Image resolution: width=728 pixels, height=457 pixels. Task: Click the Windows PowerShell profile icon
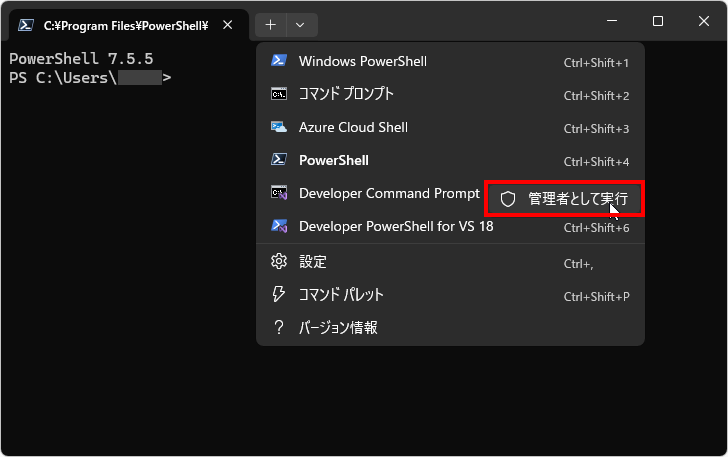(280, 61)
